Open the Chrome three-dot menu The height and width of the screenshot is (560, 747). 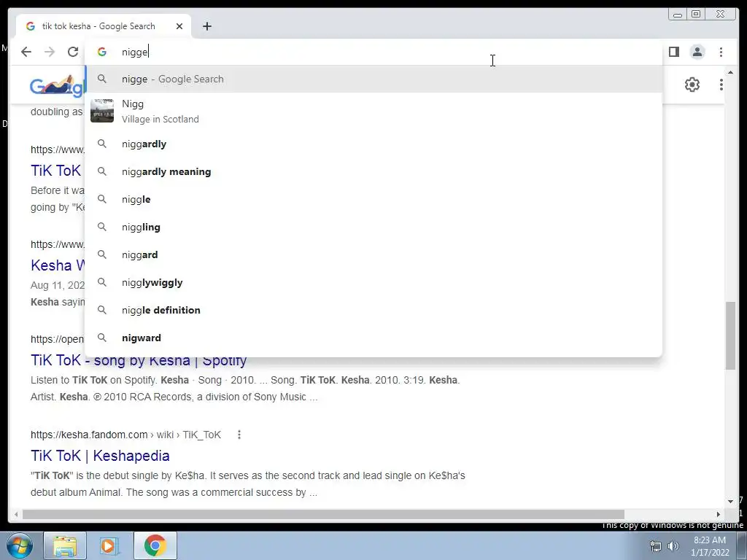pyautogui.click(x=721, y=52)
